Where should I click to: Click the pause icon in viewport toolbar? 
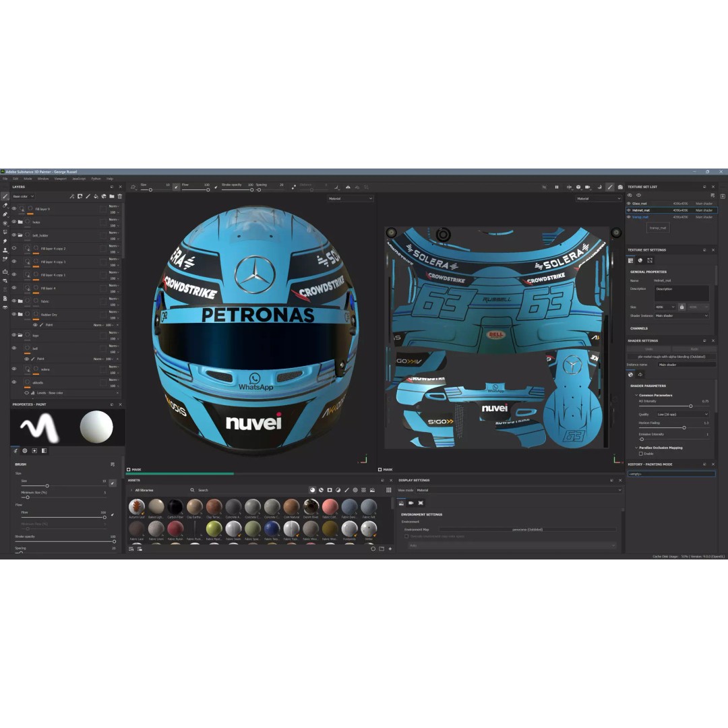[557, 187]
